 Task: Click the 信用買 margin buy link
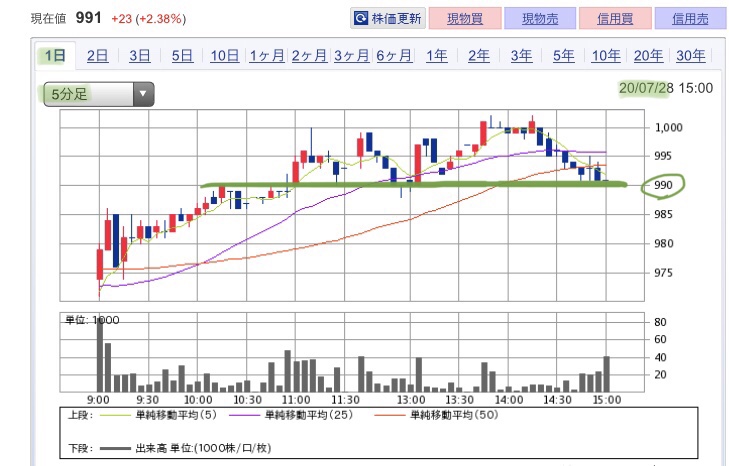click(615, 19)
